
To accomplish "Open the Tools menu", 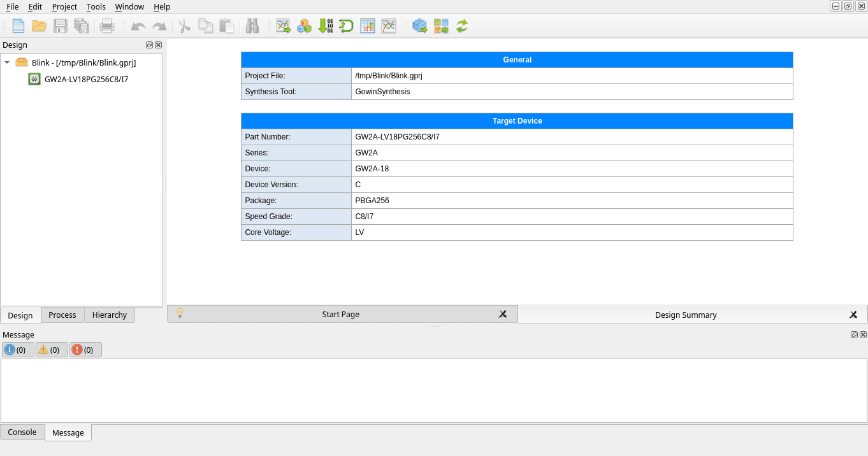I will [96, 6].
